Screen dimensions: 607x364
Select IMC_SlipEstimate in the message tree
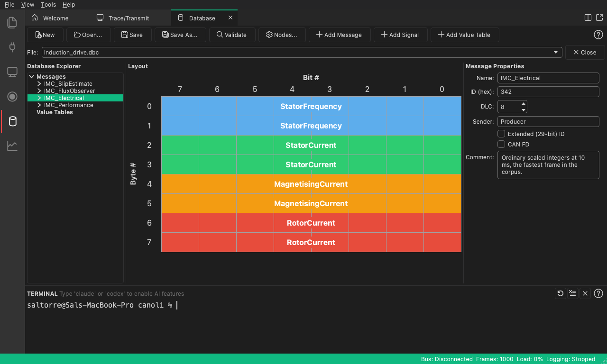click(68, 83)
